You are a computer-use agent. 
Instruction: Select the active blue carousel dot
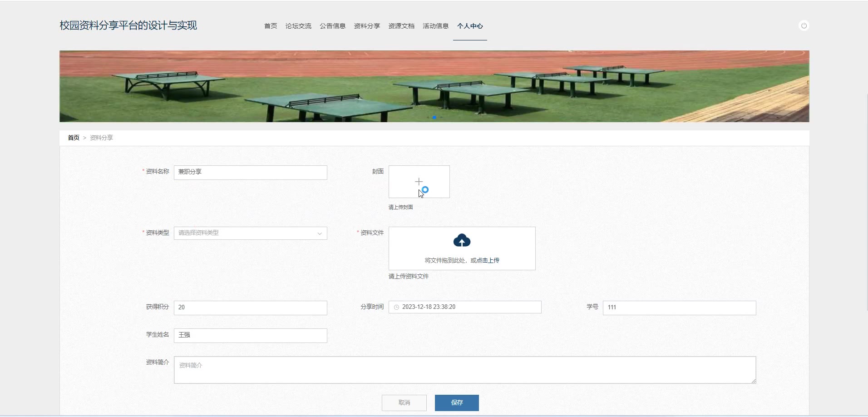click(x=434, y=118)
